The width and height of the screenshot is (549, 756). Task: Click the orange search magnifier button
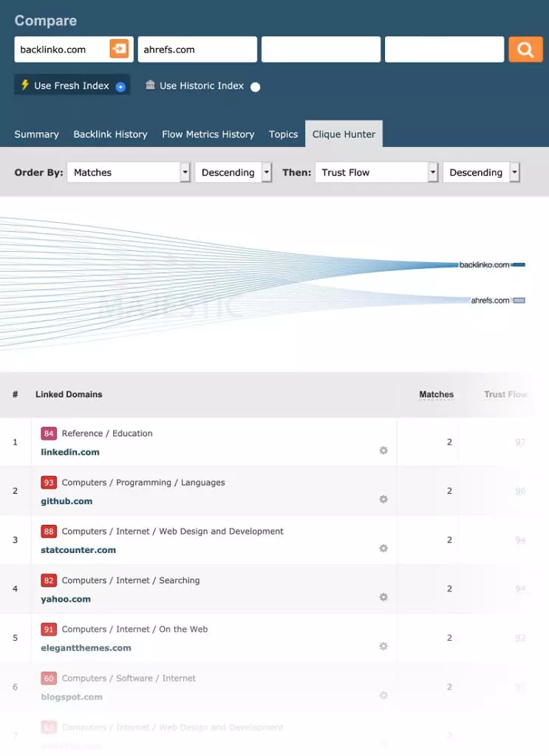tap(525, 49)
